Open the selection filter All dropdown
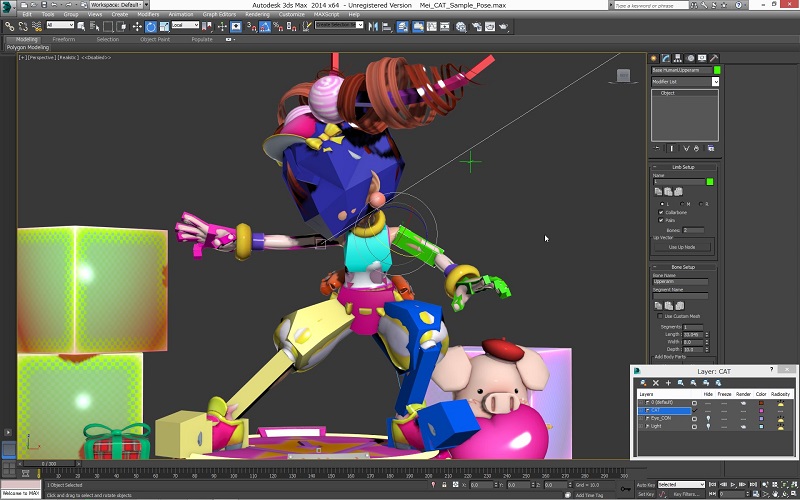This screenshot has height=500, width=800. click(60, 25)
